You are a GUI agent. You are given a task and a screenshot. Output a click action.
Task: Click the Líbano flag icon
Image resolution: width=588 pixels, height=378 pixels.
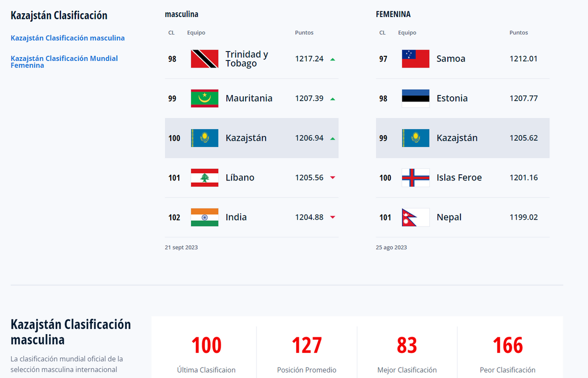[x=205, y=178]
